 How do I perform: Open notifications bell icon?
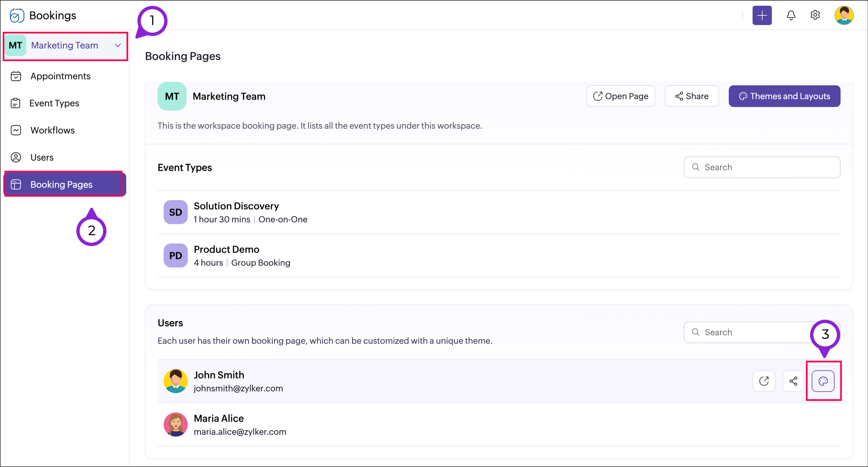(x=791, y=15)
